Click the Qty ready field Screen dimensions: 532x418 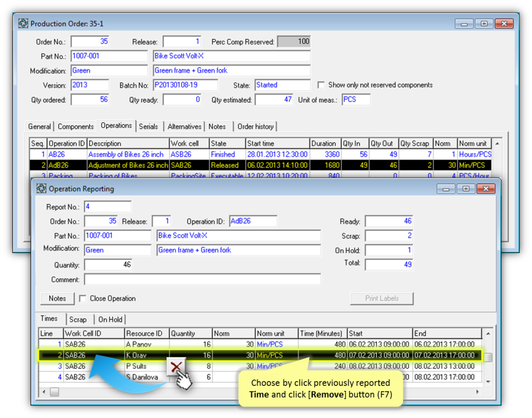coord(182,100)
